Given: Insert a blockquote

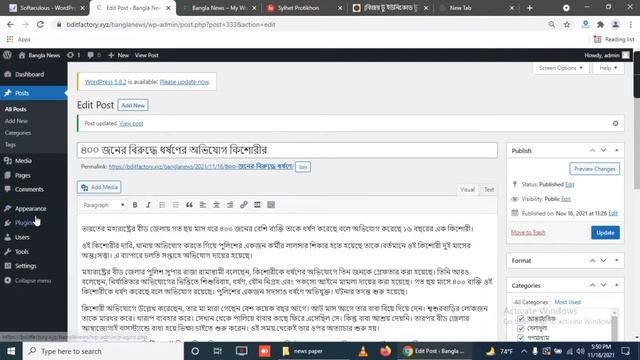Looking at the screenshot, I should pyautogui.click(x=189, y=205).
